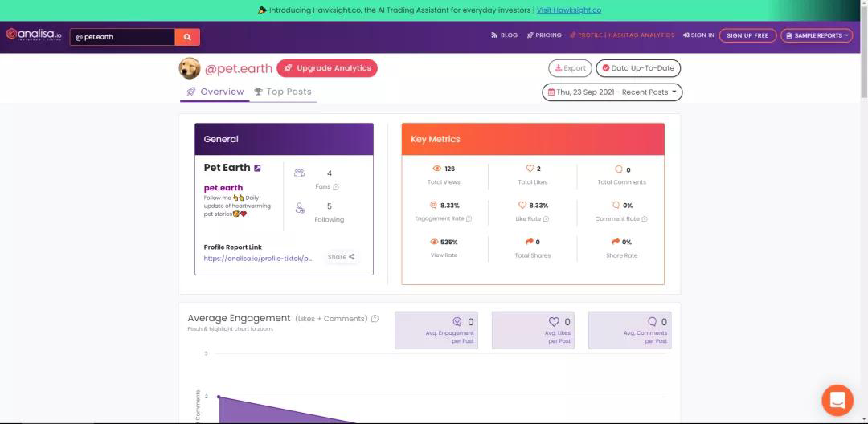
Task: Click the Export button
Action: 570,68
